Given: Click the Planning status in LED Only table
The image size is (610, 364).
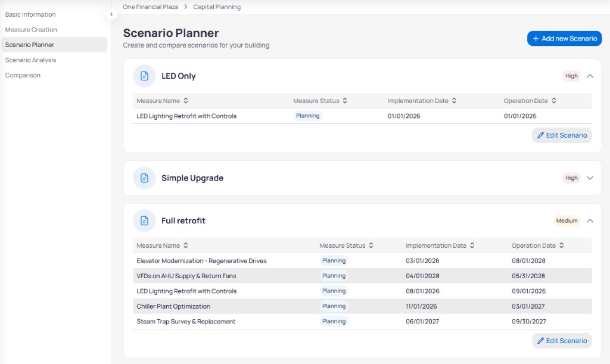Looking at the screenshot, I should click(308, 116).
